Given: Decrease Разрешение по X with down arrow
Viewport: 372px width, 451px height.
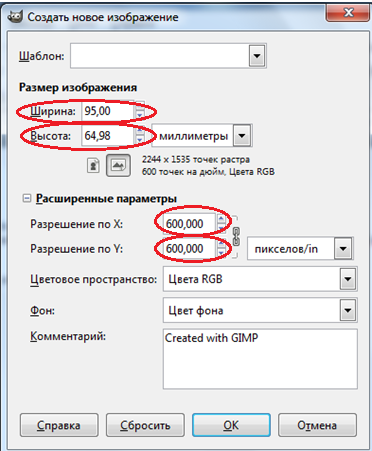Looking at the screenshot, I should tap(221, 228).
